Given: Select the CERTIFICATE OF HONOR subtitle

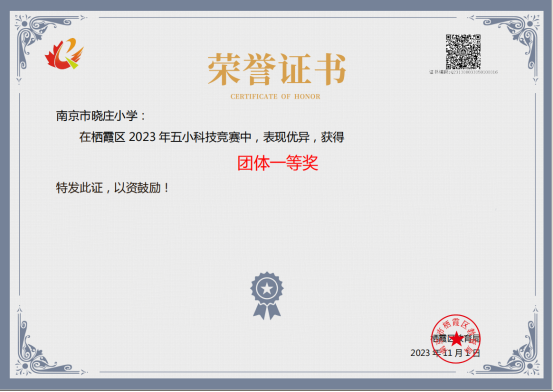Looking at the screenshot, I should 275,96.
